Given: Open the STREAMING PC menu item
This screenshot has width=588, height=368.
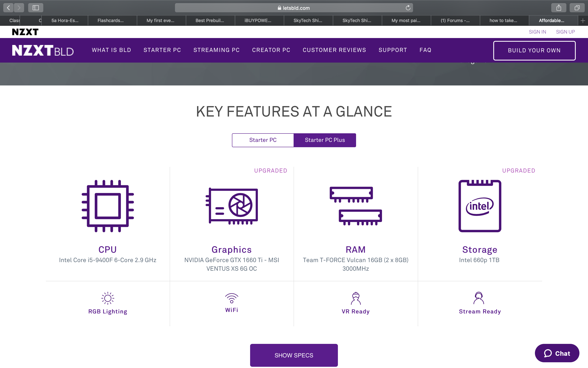Looking at the screenshot, I should click(216, 50).
